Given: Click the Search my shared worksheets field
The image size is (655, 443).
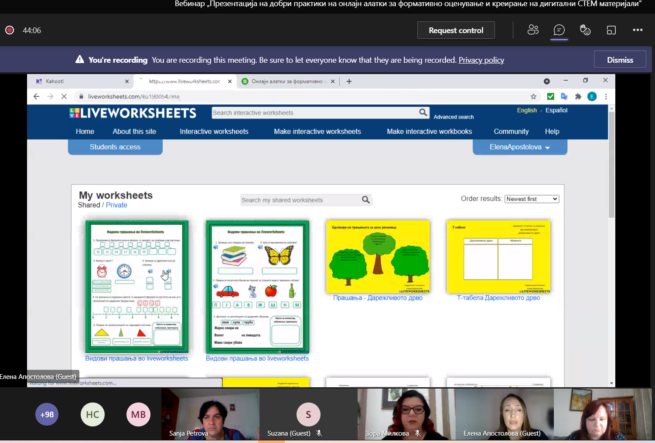Looking at the screenshot, I should pos(301,200).
